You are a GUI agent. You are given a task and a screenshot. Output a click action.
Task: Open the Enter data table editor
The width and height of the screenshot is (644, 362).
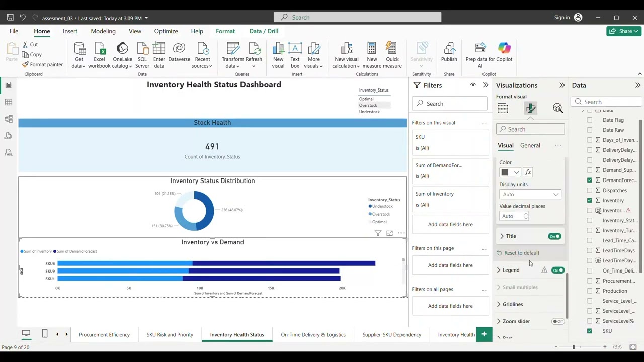click(x=159, y=55)
